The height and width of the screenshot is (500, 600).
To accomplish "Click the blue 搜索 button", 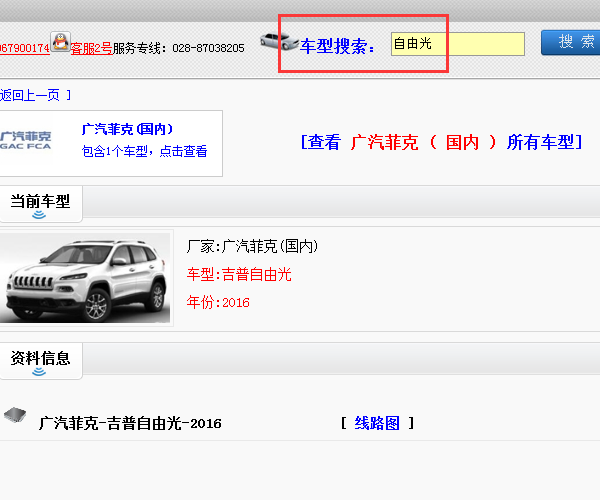I will (571, 42).
